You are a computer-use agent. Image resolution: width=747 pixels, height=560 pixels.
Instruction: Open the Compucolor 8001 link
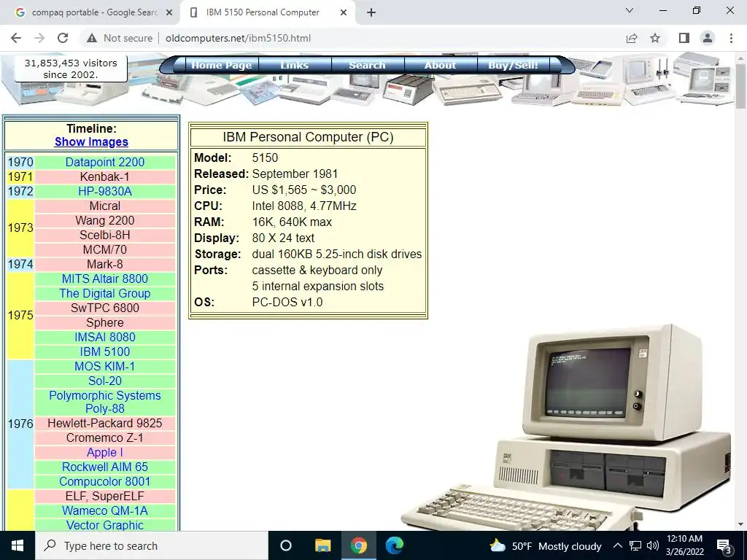pyautogui.click(x=105, y=481)
